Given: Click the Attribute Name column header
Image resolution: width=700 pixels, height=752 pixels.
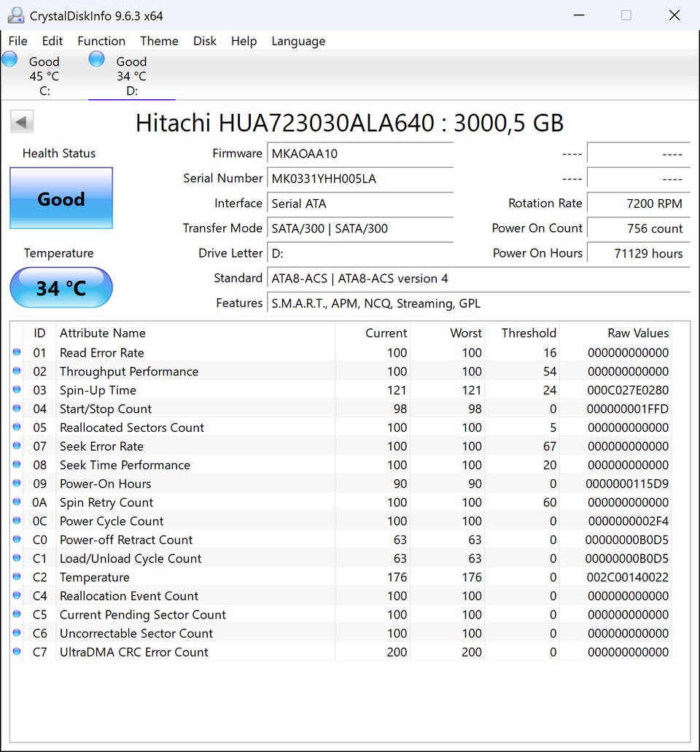Looking at the screenshot, I should (x=103, y=333).
